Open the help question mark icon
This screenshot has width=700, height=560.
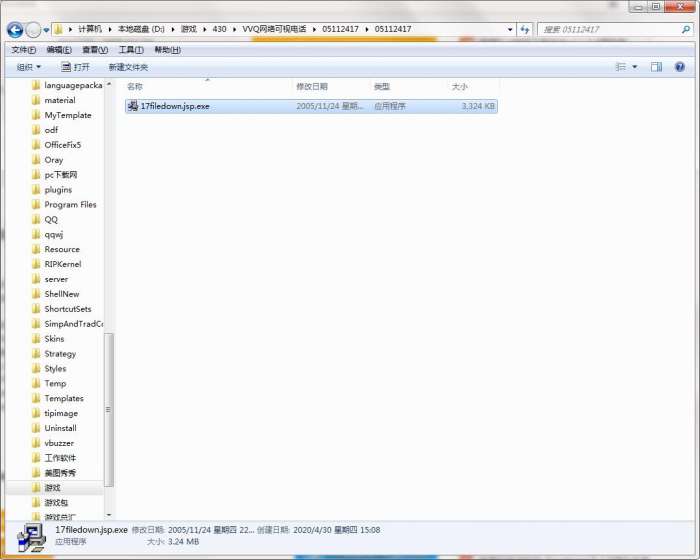point(680,67)
